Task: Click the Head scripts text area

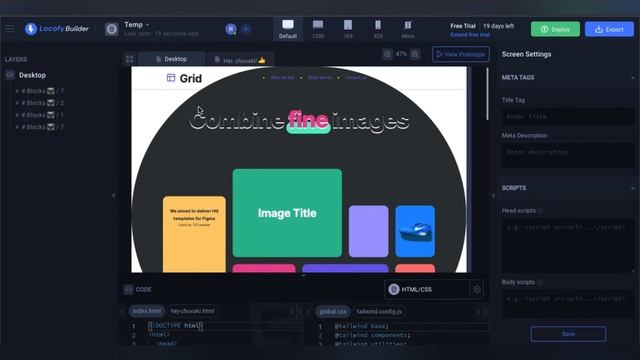Action: click(568, 245)
